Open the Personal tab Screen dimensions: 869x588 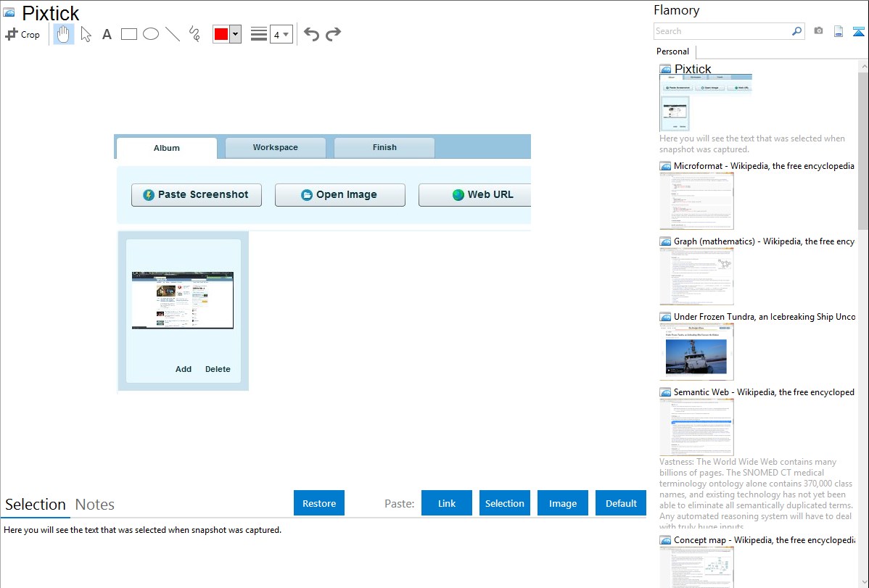(673, 51)
